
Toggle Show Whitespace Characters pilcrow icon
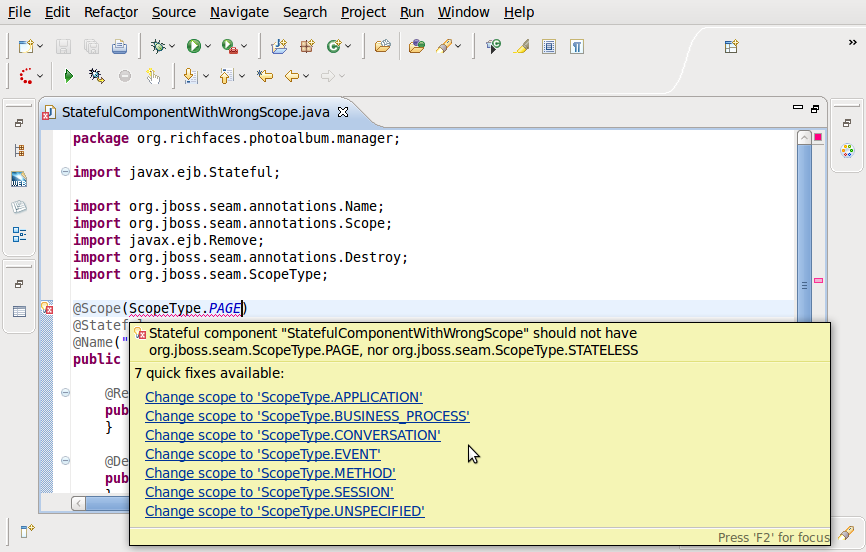pyautogui.click(x=577, y=46)
